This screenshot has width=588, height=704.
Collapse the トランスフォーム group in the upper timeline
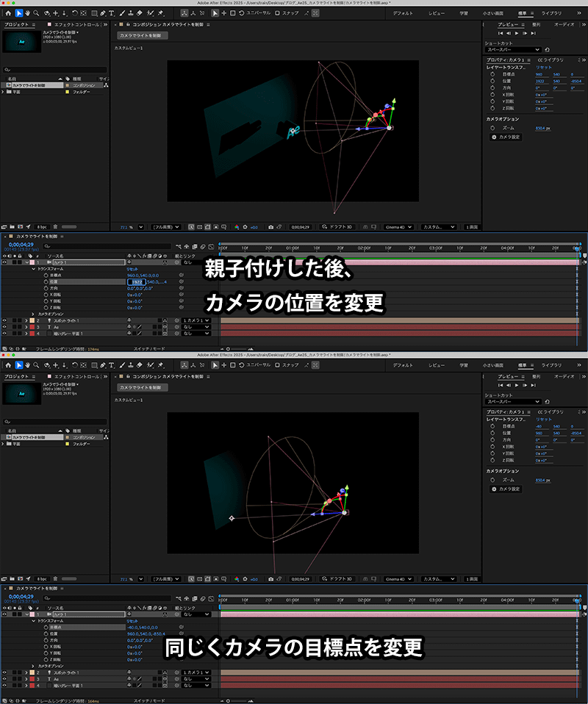[33, 269]
